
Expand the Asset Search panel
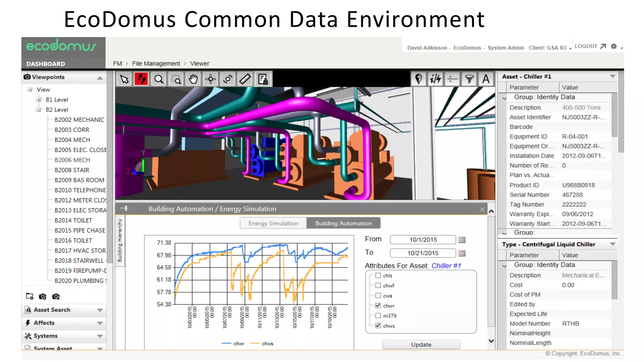(x=100, y=310)
